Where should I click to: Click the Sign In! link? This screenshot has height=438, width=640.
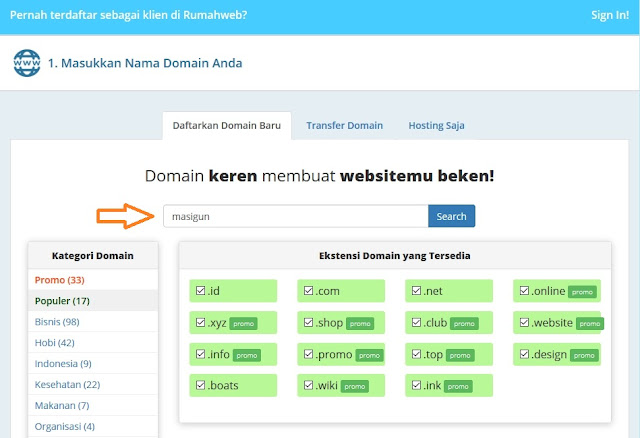pos(610,16)
